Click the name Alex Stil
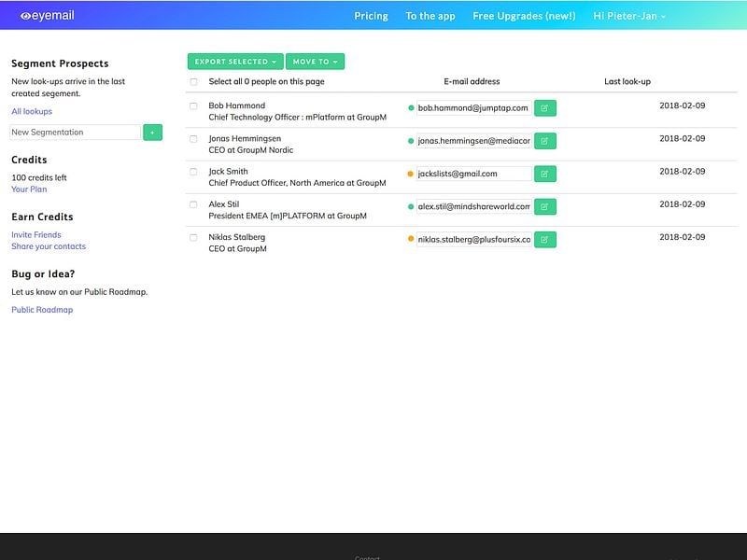 [x=224, y=203]
